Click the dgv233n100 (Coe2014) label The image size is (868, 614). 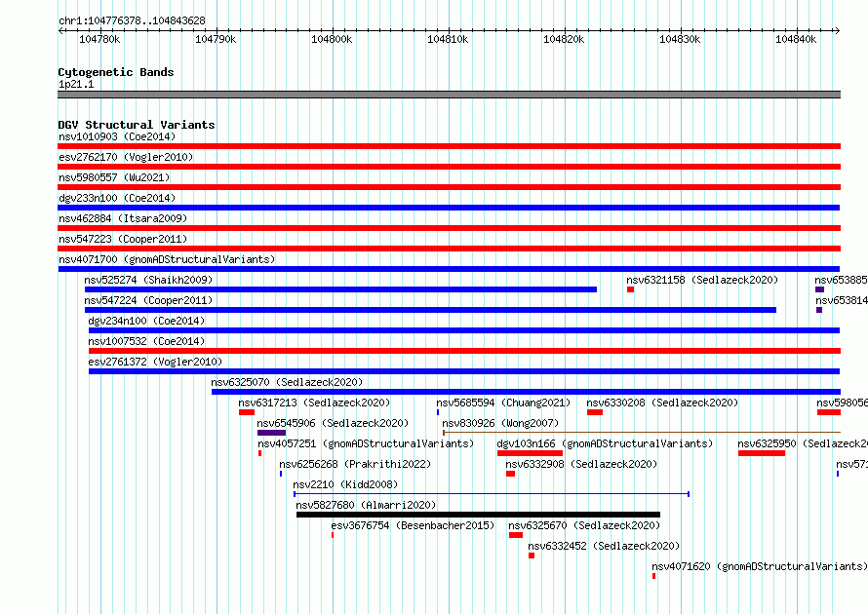tap(117, 198)
